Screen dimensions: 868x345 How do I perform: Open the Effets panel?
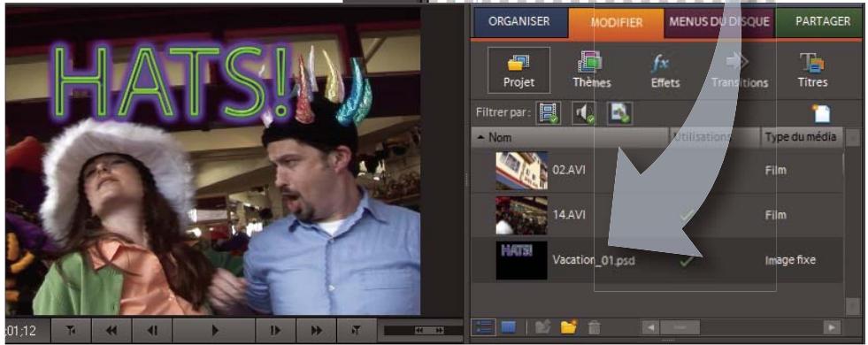664,70
